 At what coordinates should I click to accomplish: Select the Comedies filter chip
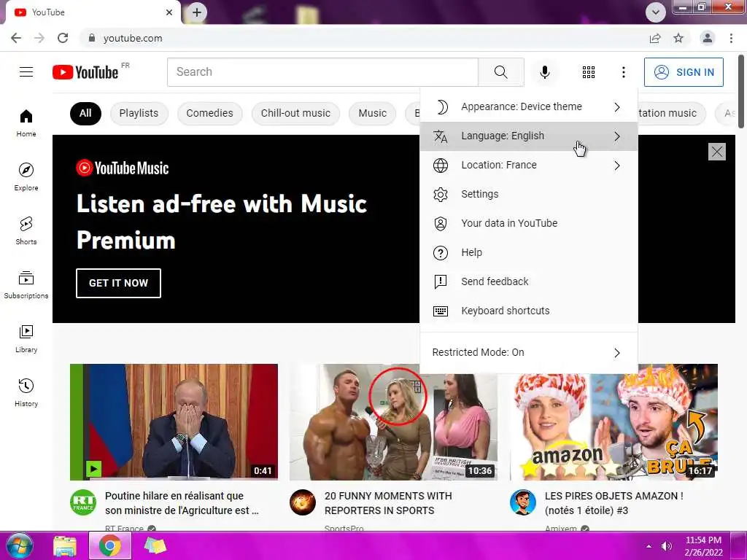pos(209,113)
